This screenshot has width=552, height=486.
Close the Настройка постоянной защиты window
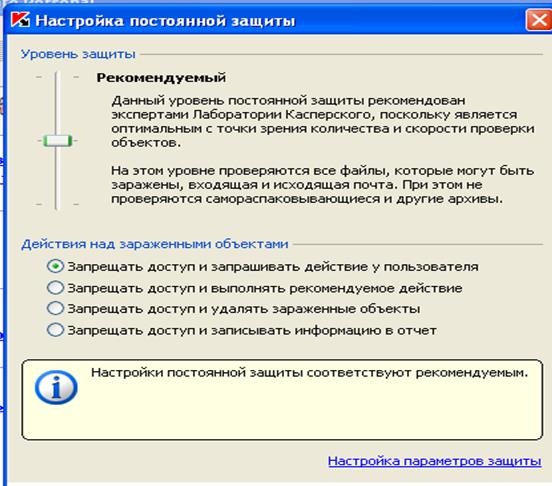pos(538,20)
